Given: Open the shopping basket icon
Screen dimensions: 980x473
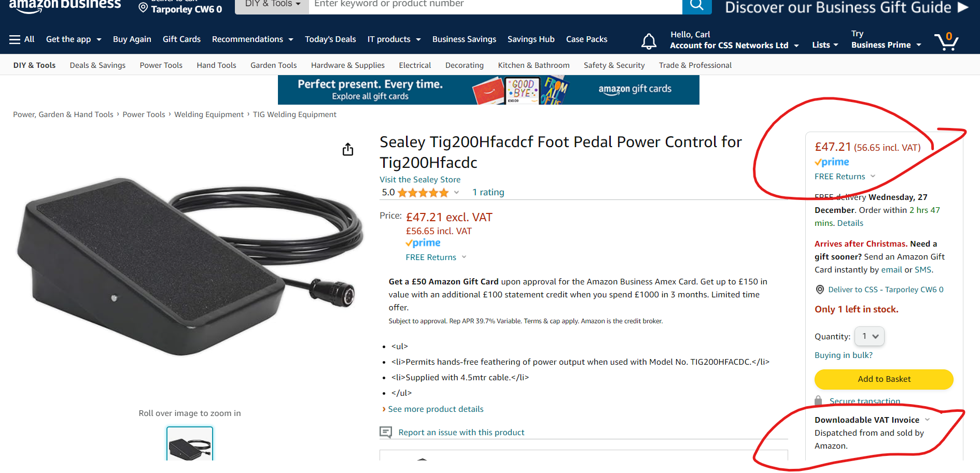Looking at the screenshot, I should pos(946,41).
